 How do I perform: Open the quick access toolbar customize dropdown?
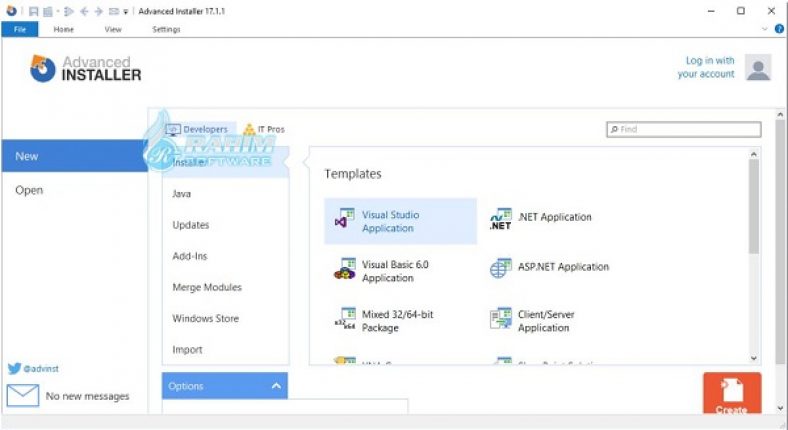[126, 12]
